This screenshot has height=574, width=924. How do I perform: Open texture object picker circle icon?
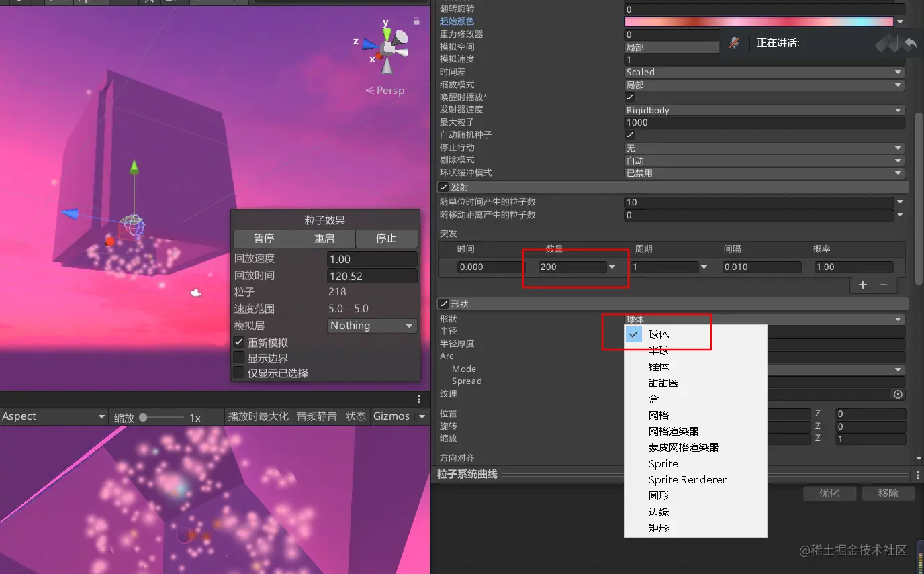coord(898,394)
